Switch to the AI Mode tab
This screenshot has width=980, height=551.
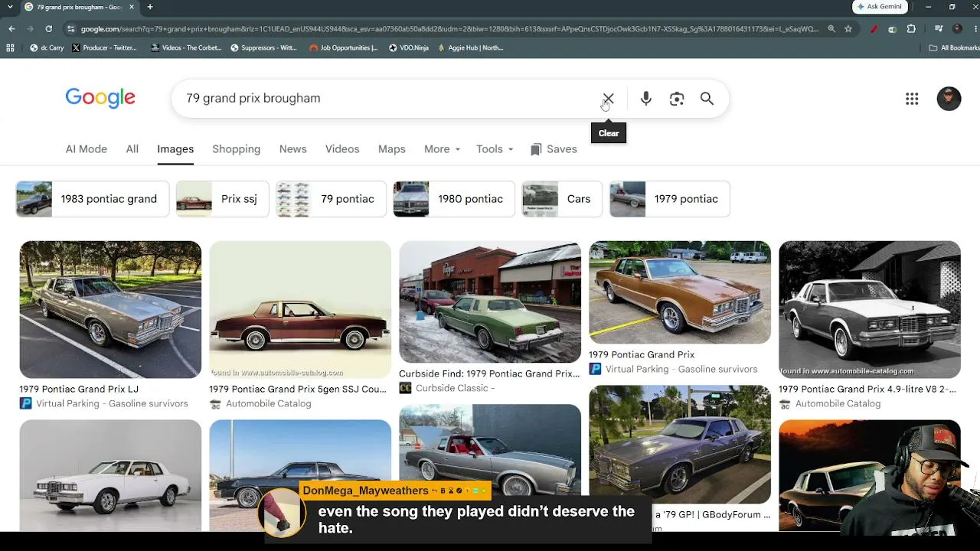[x=87, y=149]
